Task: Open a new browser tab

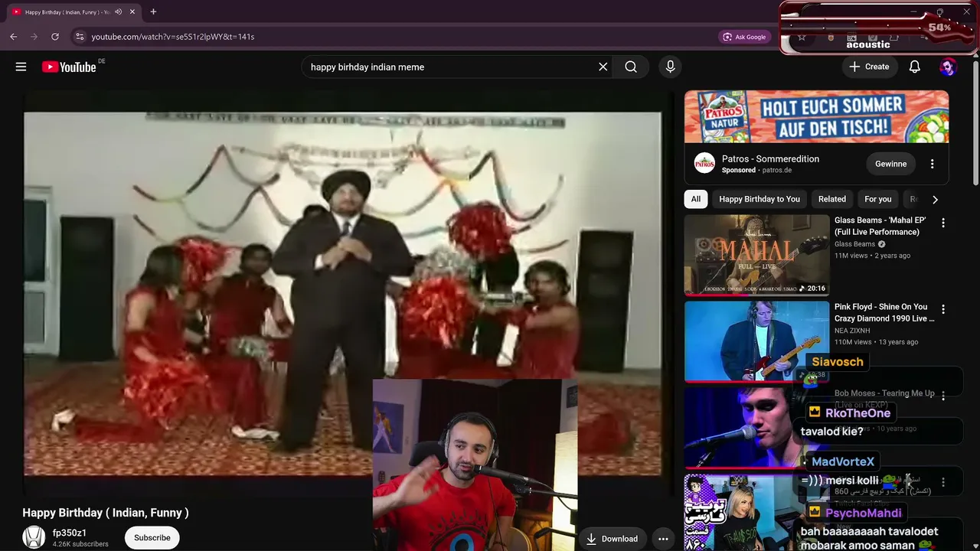Action: [x=153, y=11]
